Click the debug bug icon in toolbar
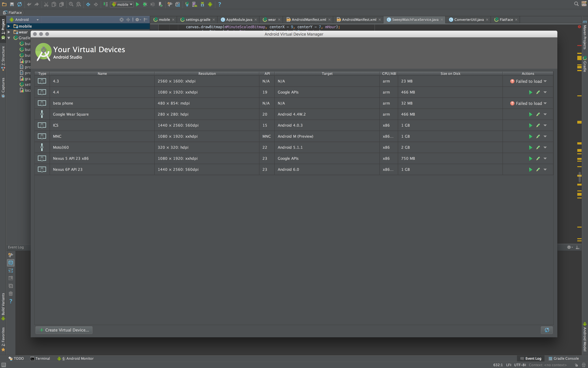This screenshot has height=368, width=588. point(145,4)
